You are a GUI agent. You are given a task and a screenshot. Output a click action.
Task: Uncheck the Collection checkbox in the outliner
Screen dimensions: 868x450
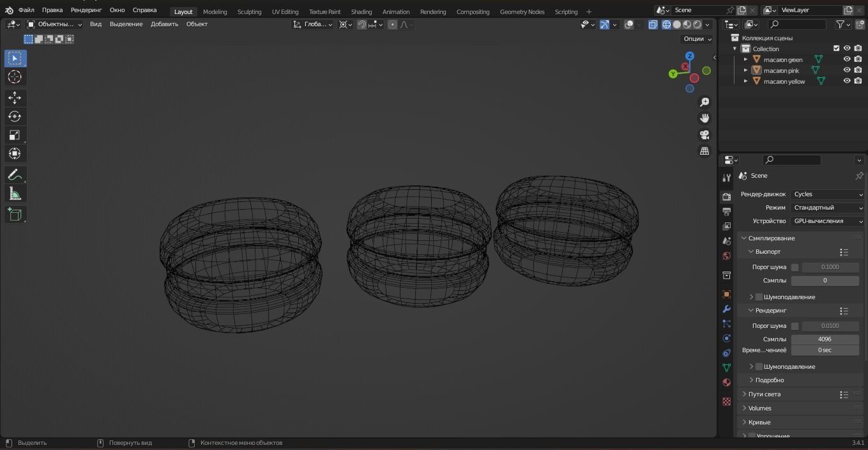click(836, 48)
